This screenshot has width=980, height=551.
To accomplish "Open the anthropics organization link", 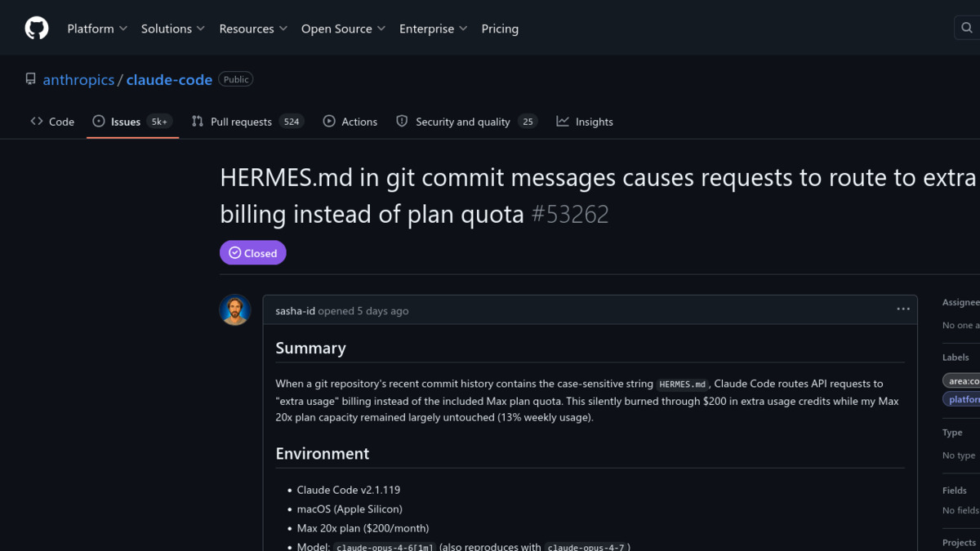I will click(x=78, y=79).
